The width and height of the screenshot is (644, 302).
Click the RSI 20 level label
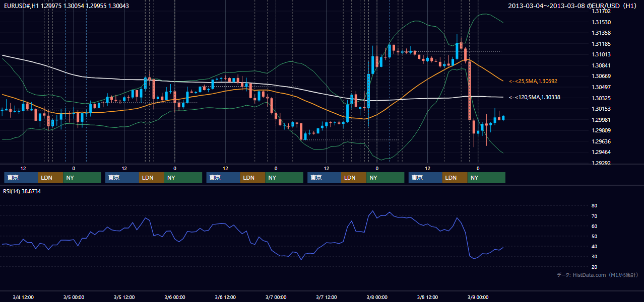pos(594,267)
